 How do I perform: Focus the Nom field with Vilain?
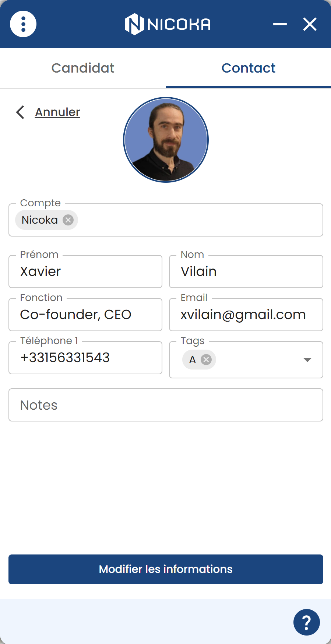pos(246,272)
